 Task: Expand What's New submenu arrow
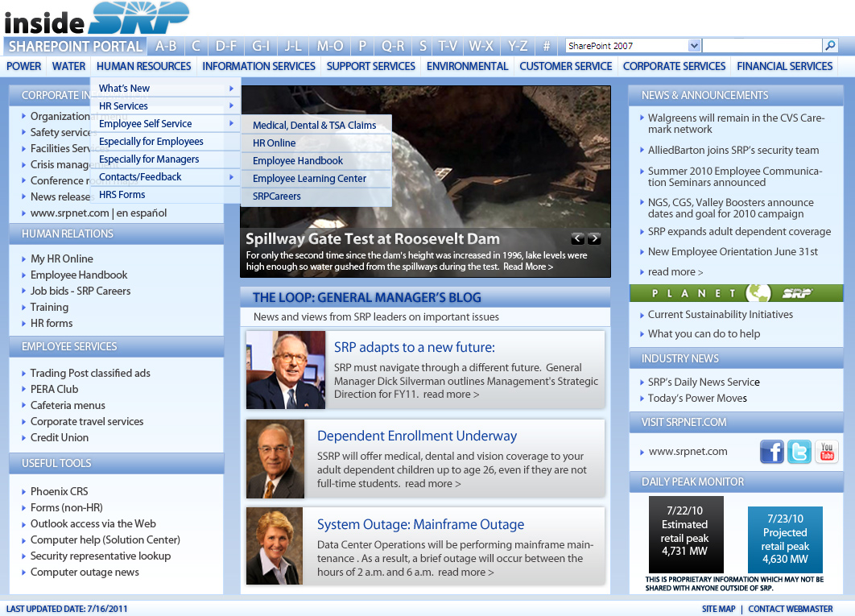[231, 89]
